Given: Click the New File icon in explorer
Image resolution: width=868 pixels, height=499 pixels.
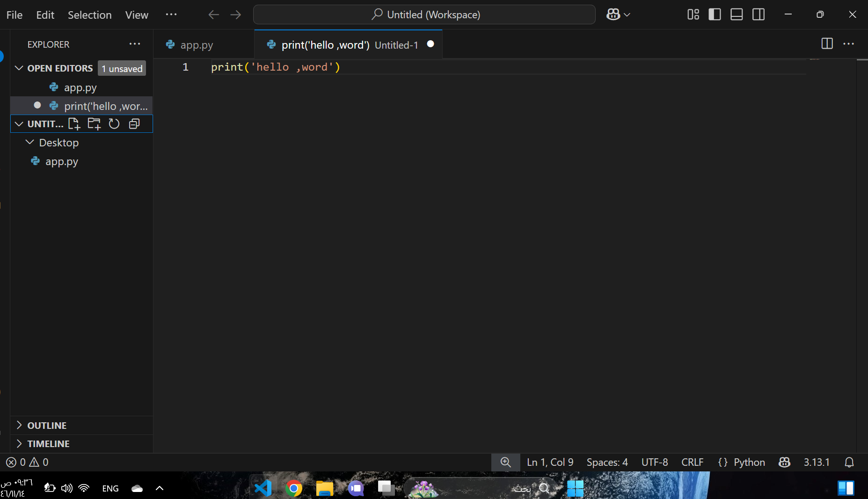Looking at the screenshot, I should pos(74,124).
